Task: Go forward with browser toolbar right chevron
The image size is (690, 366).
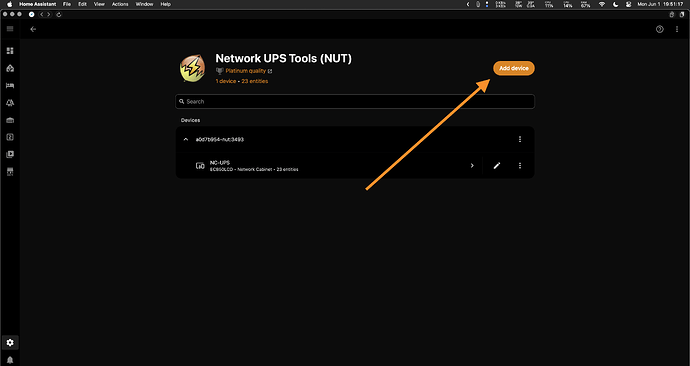Action: point(48,15)
